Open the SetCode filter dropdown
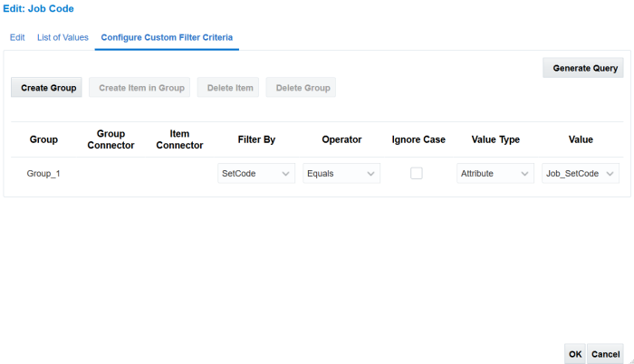The height and width of the screenshot is (364, 634). pyautogui.click(x=256, y=173)
